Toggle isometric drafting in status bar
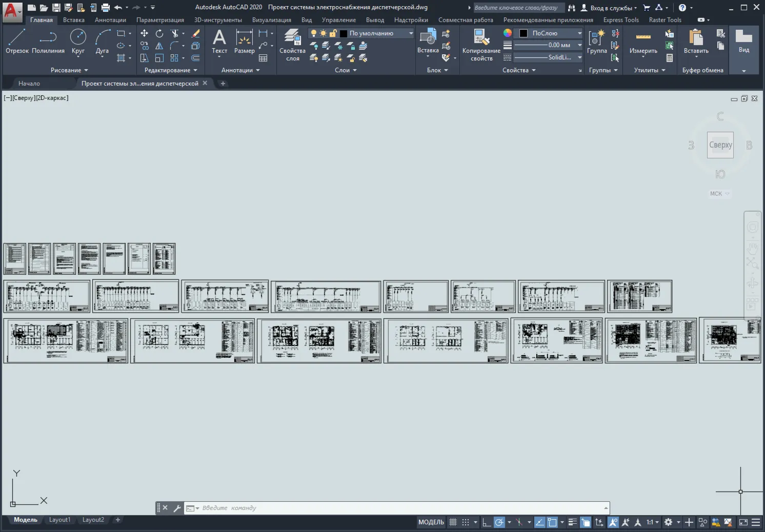Viewport: 765px width, 532px height. point(519,522)
